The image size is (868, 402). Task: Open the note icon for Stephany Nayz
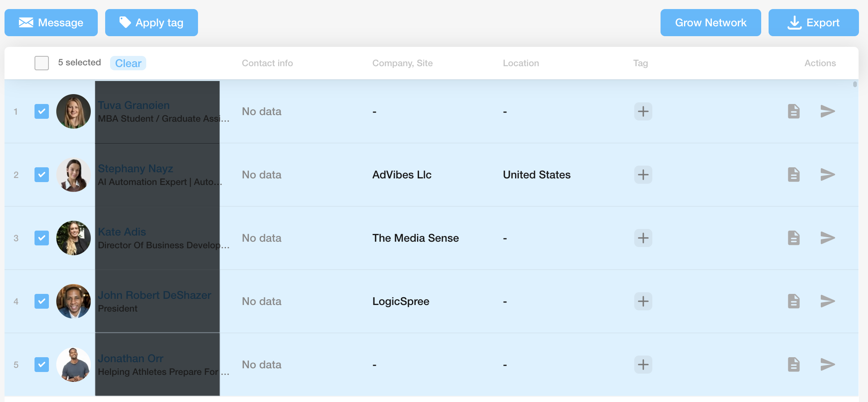pos(794,175)
